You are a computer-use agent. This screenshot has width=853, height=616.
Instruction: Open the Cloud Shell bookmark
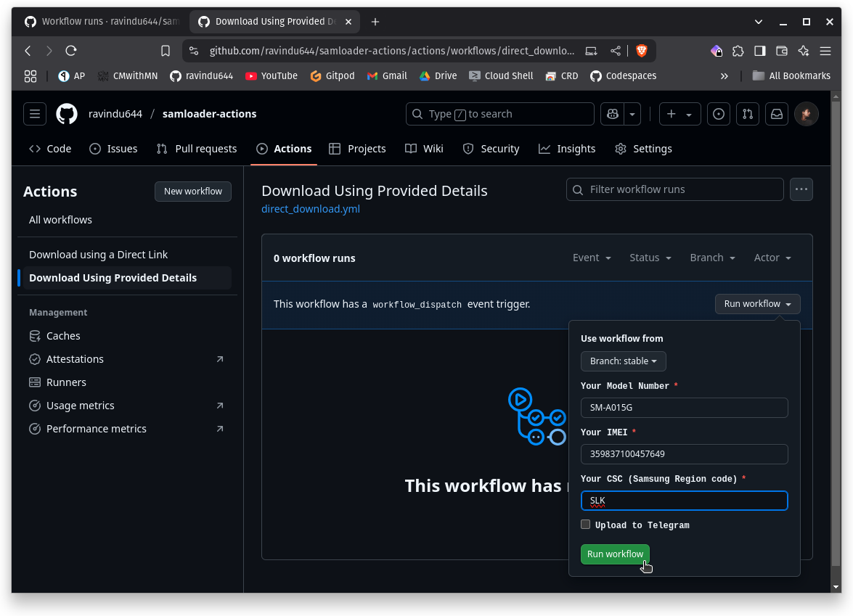[501, 76]
